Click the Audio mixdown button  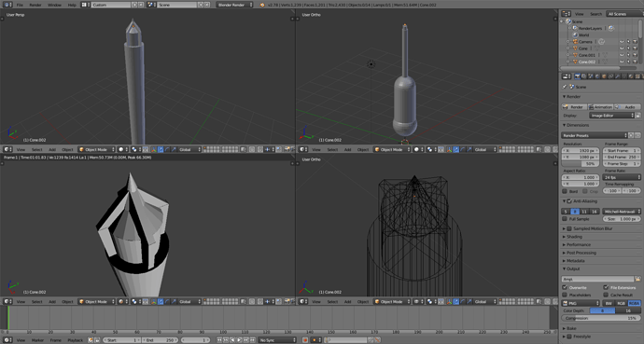click(x=627, y=107)
